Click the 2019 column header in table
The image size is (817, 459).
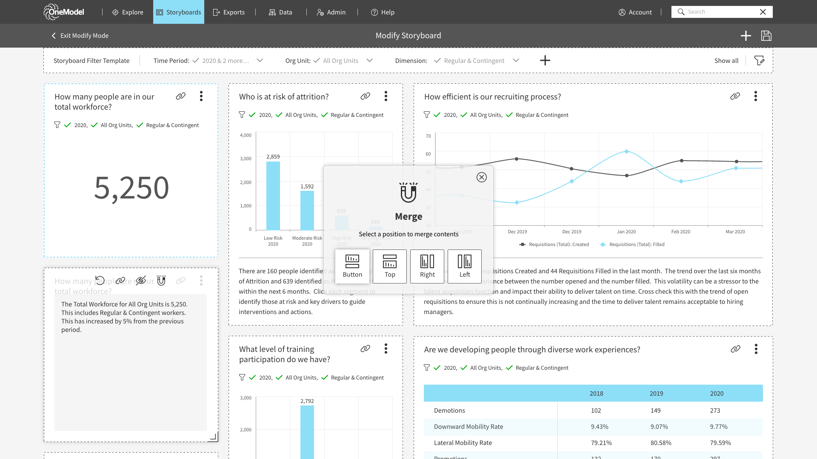(x=656, y=393)
